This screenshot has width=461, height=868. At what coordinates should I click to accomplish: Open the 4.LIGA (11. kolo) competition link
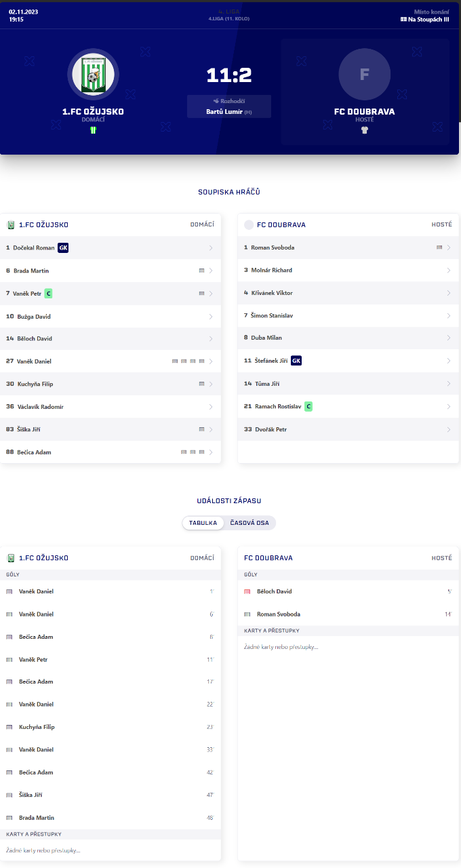tap(229, 18)
